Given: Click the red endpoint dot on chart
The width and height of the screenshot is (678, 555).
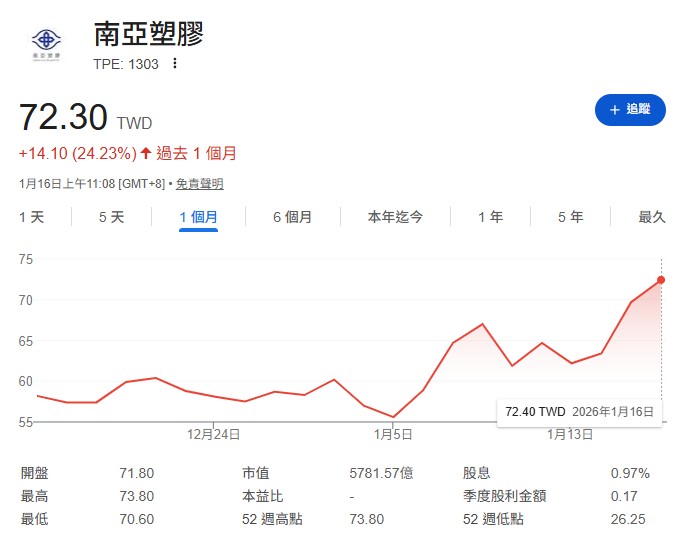Looking at the screenshot, I should [x=661, y=280].
